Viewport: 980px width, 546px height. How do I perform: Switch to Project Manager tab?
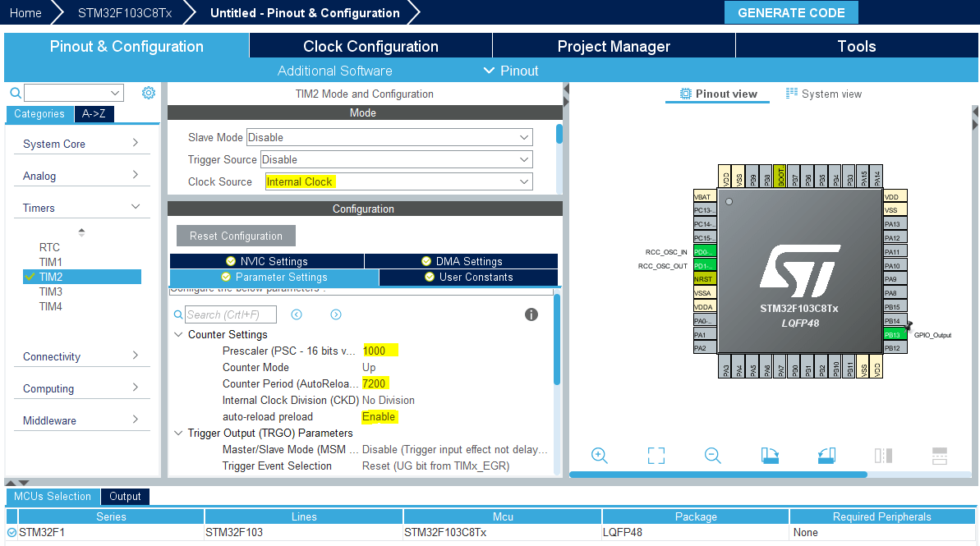click(614, 46)
